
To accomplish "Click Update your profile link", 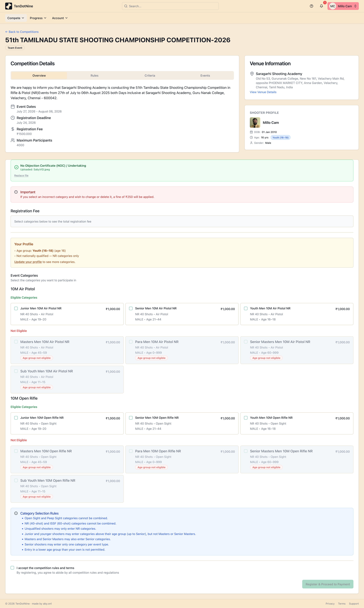I will click(28, 262).
